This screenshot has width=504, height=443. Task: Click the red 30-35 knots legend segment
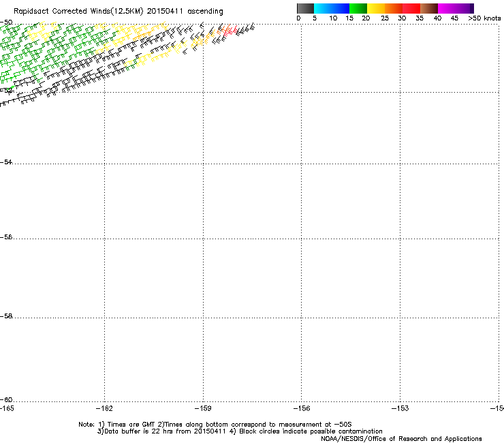[x=411, y=8]
